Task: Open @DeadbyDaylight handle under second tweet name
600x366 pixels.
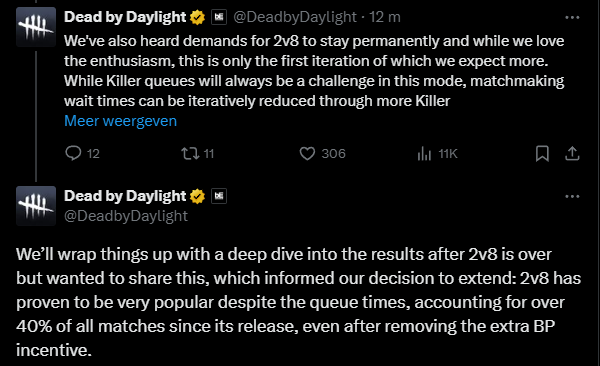Action: tap(126, 216)
